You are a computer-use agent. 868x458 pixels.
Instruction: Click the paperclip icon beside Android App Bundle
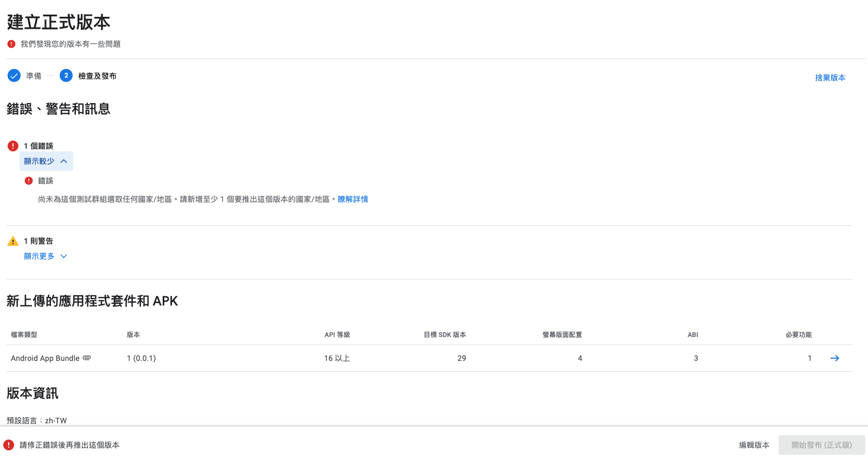[87, 358]
